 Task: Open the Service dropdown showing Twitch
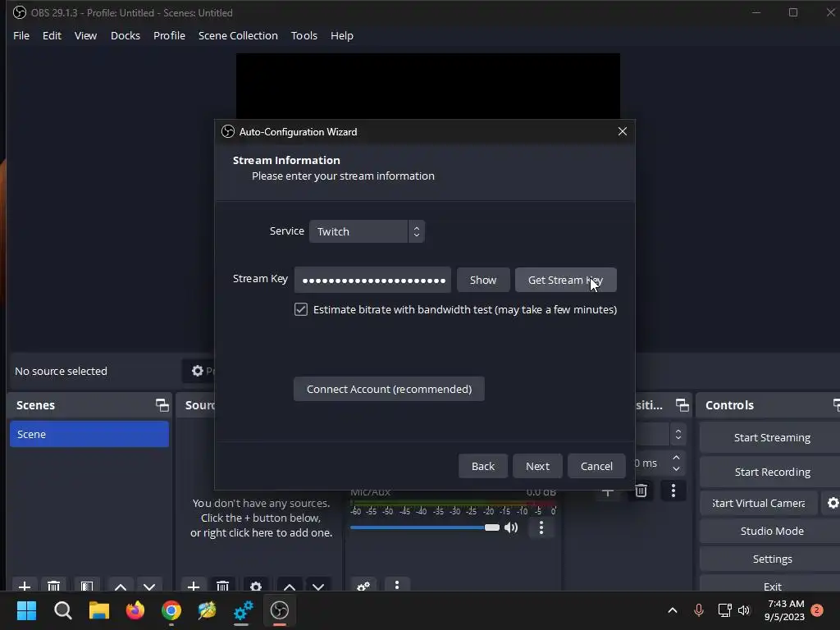[x=367, y=231]
